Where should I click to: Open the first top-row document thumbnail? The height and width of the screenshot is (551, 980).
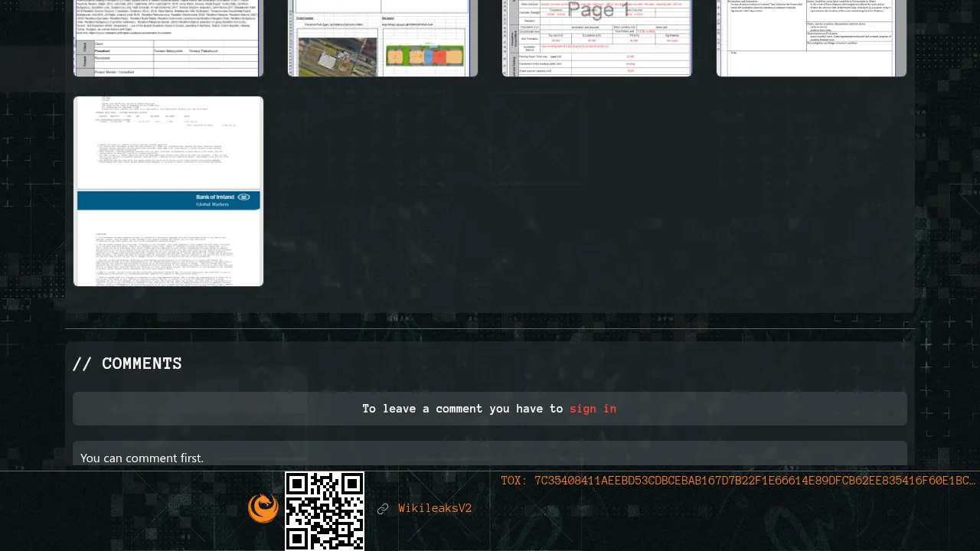click(x=168, y=38)
